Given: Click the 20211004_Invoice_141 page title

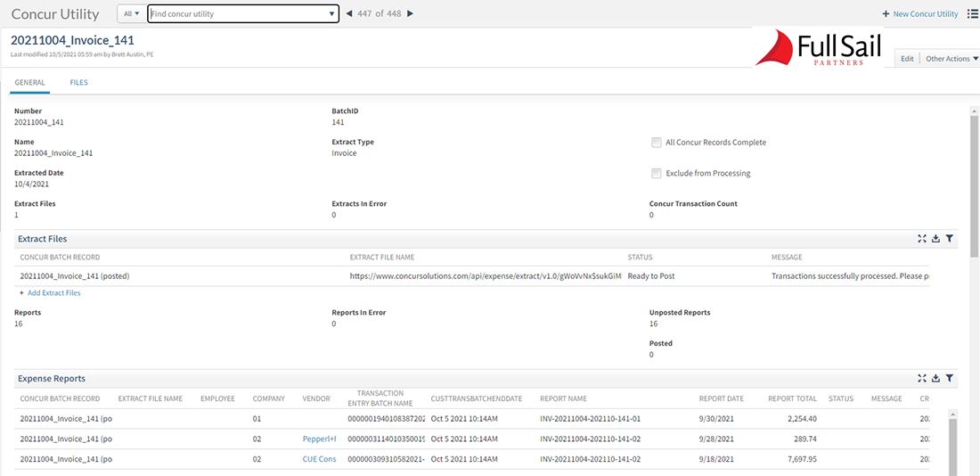Looking at the screenshot, I should [x=72, y=41].
